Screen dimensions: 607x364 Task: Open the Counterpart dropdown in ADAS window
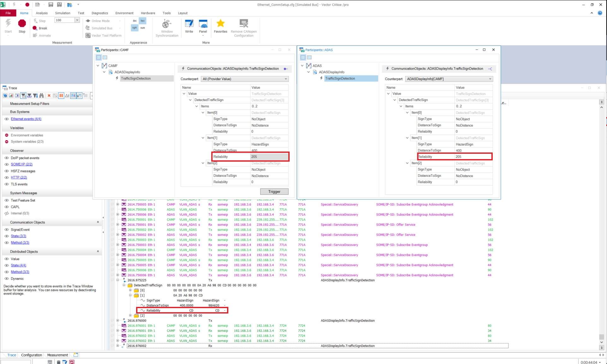[449, 79]
